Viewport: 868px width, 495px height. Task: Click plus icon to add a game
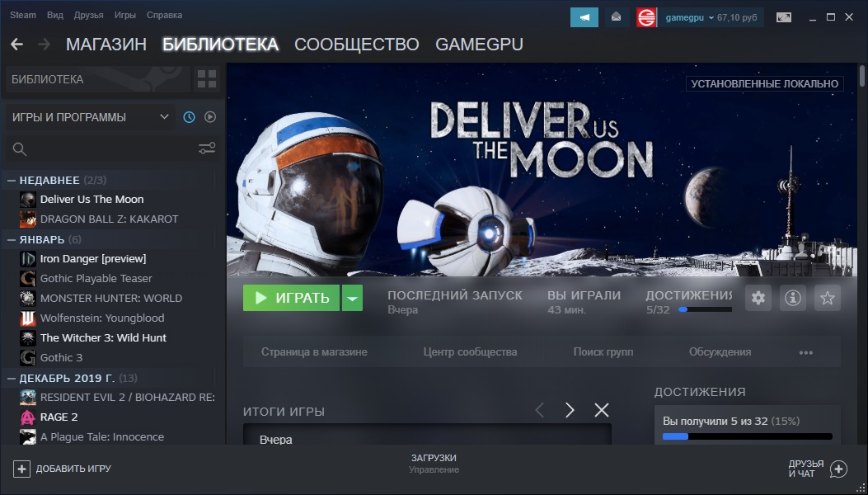point(21,469)
